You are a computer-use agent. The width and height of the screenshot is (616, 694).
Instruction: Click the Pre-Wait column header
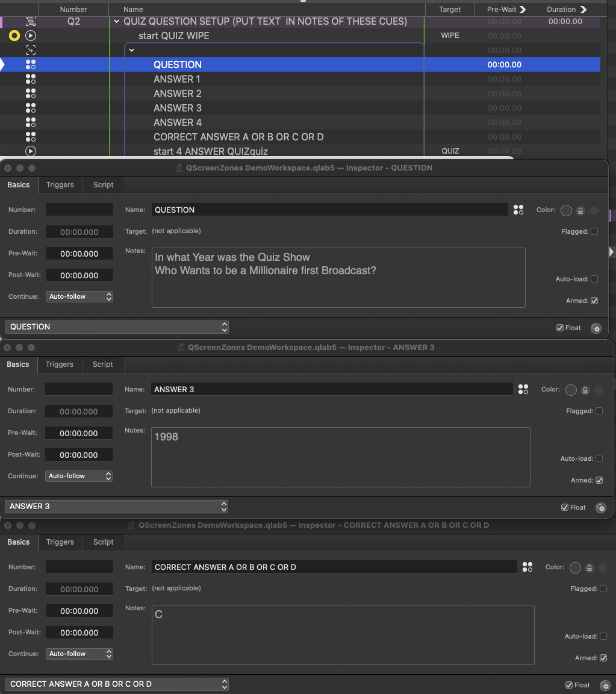click(506, 9)
